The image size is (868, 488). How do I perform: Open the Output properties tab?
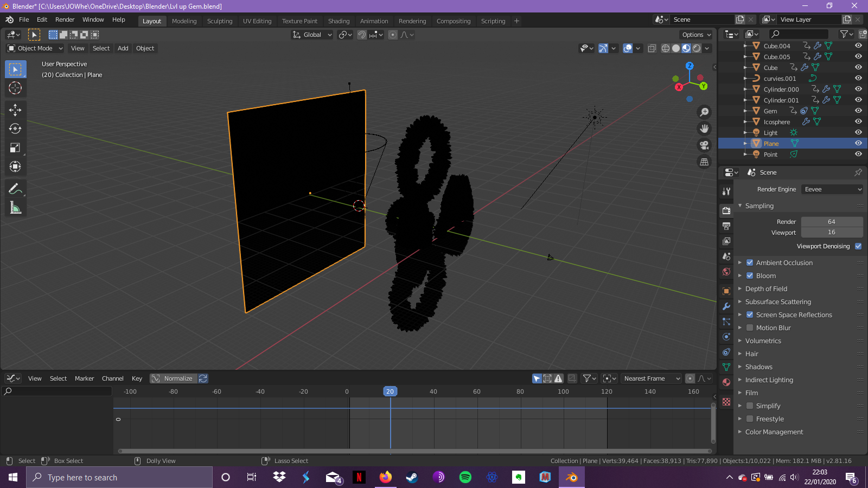click(x=726, y=226)
